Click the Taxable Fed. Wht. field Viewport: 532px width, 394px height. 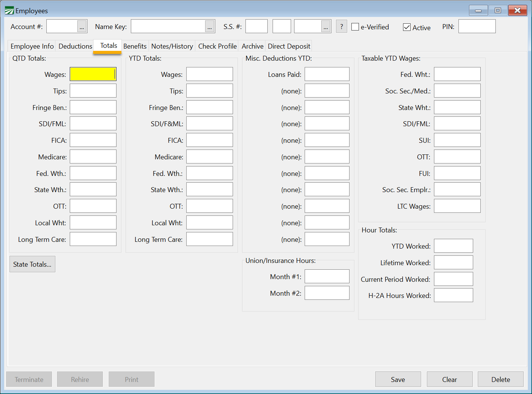tap(457, 74)
